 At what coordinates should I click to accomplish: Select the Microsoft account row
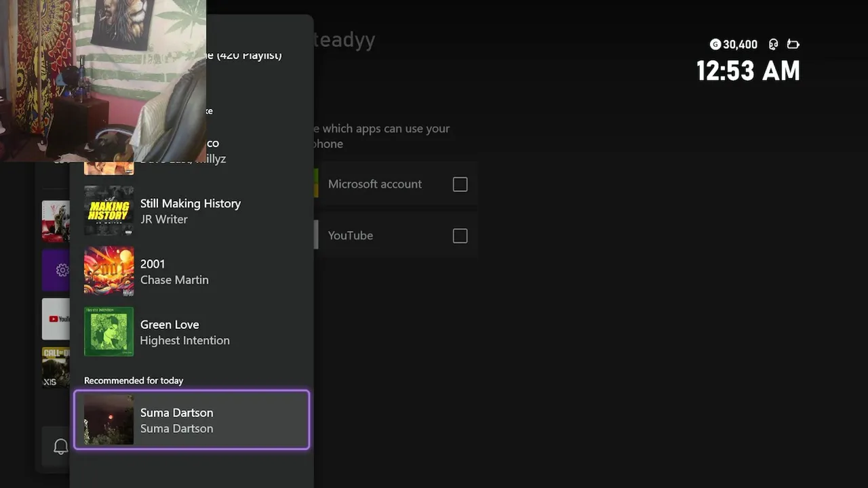[395, 184]
